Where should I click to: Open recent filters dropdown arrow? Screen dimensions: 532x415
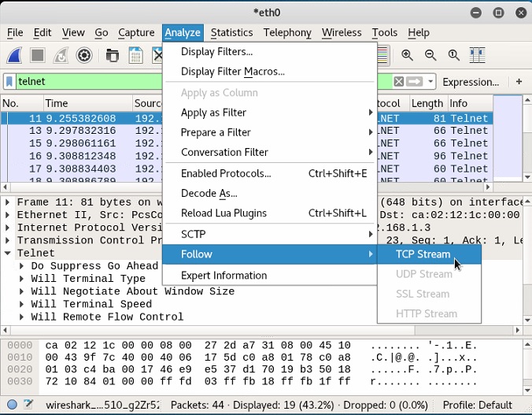[x=430, y=82]
